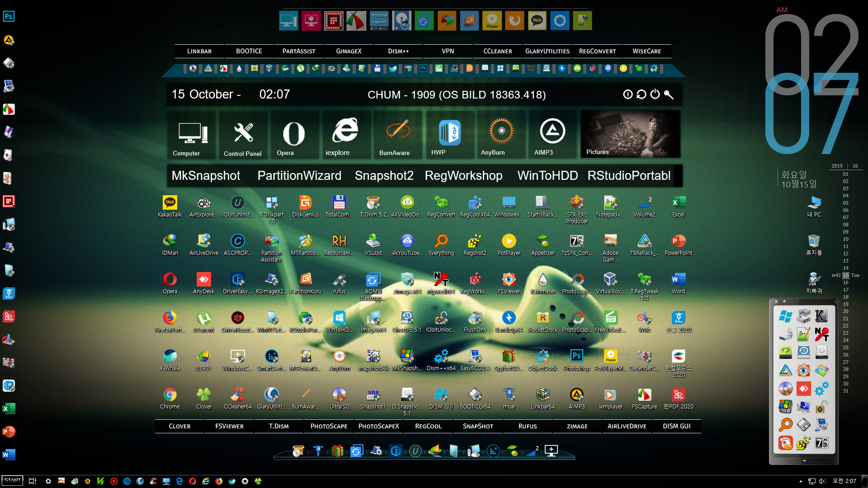868x488 pixels.
Task: Open the 휴지통 recycle bin icon
Action: click(x=814, y=245)
